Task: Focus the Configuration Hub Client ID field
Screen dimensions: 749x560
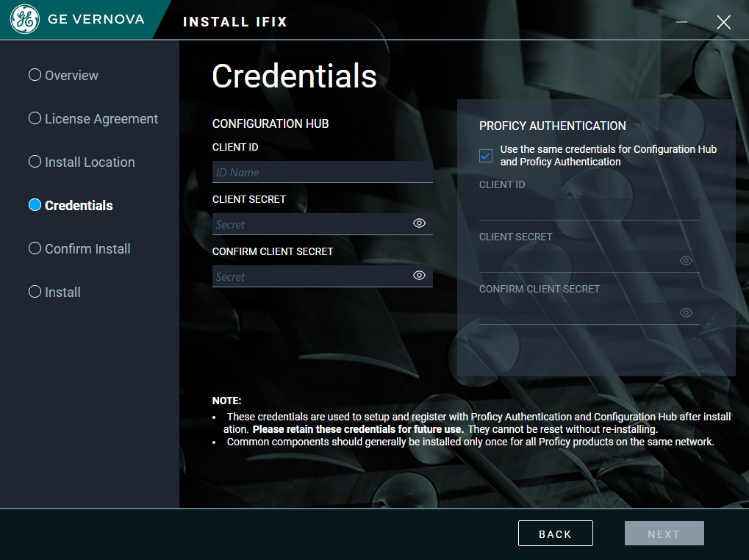Action: pos(323,172)
